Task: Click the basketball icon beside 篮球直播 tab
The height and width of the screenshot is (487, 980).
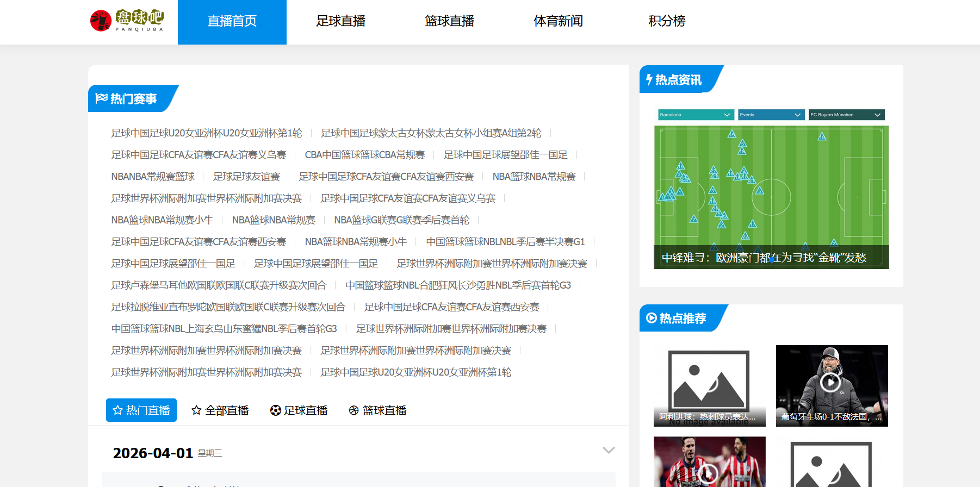Action: [354, 410]
